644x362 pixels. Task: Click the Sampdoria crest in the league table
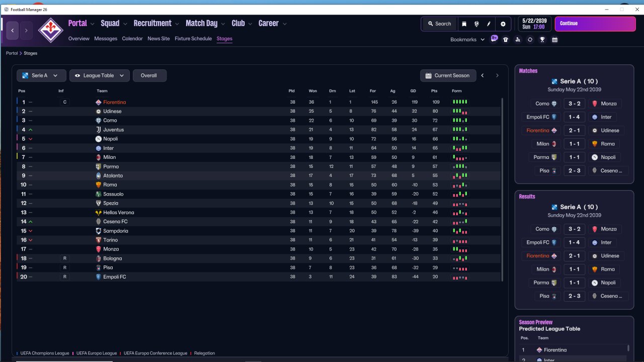(x=99, y=231)
